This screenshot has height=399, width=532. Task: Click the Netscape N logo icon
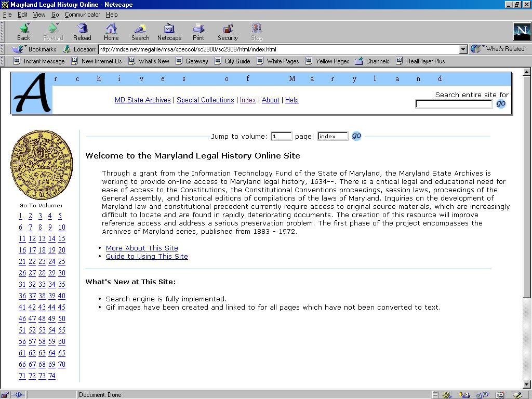tap(521, 32)
